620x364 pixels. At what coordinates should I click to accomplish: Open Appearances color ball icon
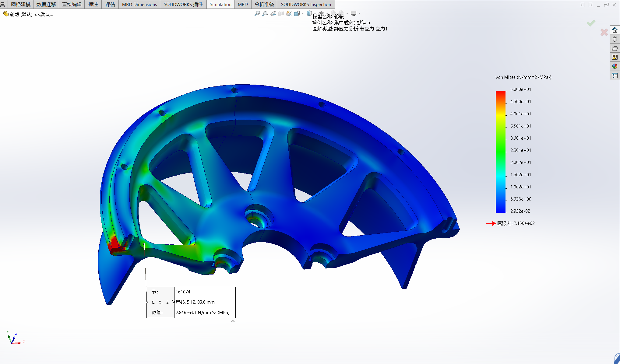pos(615,66)
